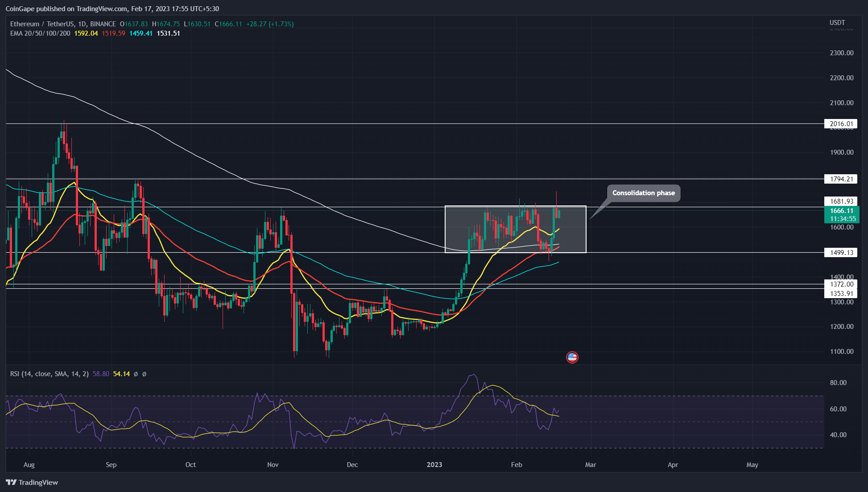
Task: Click the USDT currency label on price axis
Action: pos(837,23)
